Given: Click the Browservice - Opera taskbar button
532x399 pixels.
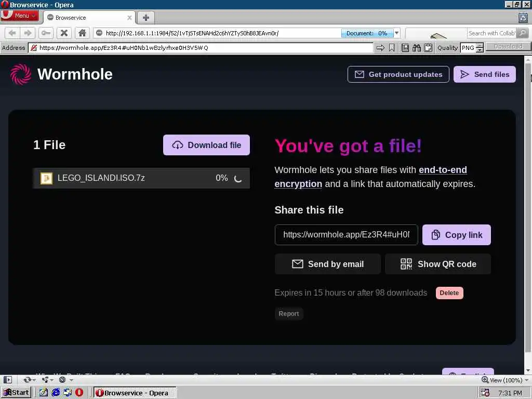Looking at the screenshot, I should pos(135,393).
